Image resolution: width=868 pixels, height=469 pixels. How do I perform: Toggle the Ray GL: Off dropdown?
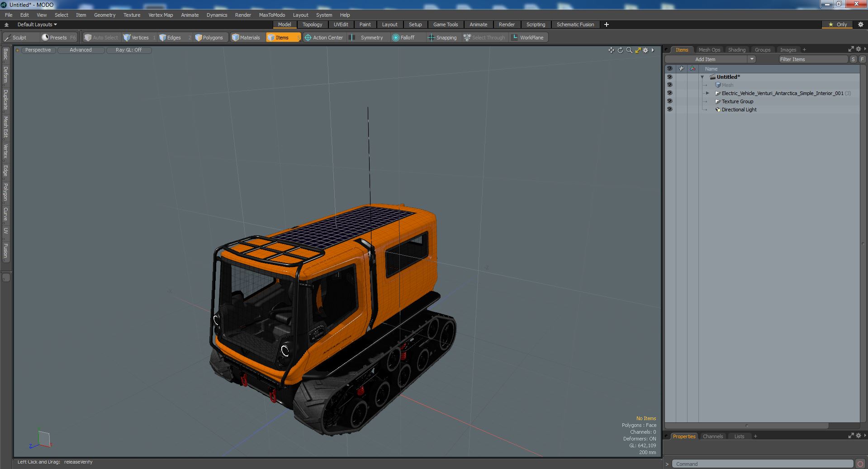click(x=128, y=50)
